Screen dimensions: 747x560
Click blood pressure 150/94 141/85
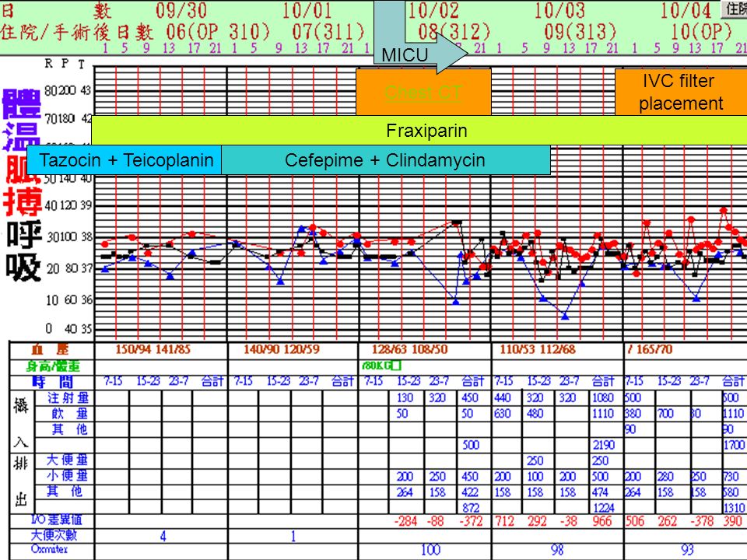pyautogui.click(x=153, y=349)
